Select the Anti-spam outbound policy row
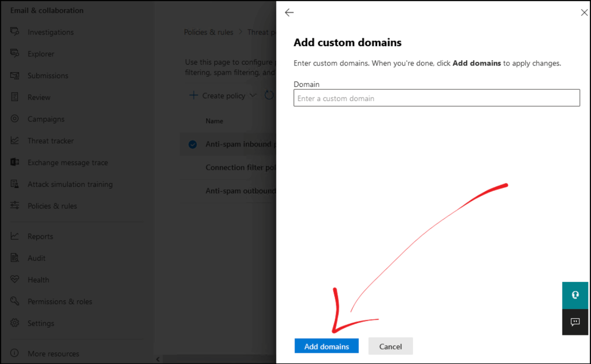This screenshot has width=591, height=364. 228,191
